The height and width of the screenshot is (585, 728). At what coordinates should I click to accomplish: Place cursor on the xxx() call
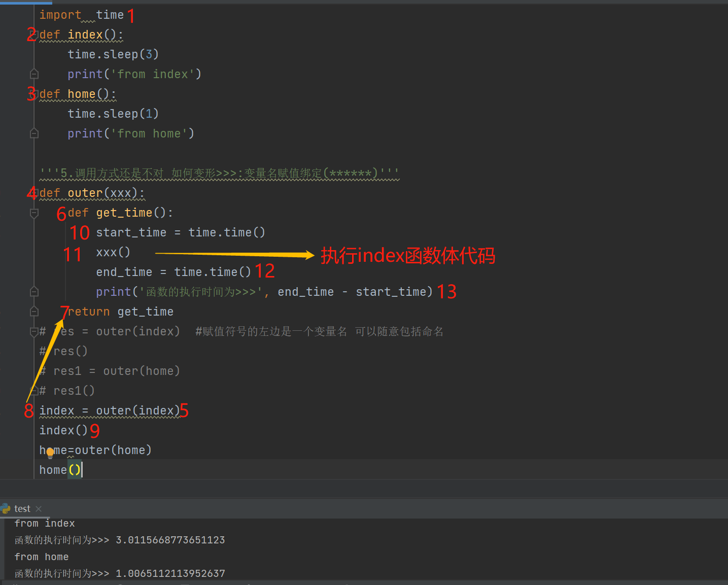pos(113,252)
